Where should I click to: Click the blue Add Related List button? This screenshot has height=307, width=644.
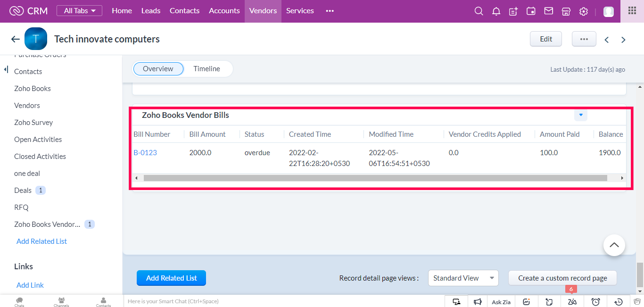click(171, 278)
